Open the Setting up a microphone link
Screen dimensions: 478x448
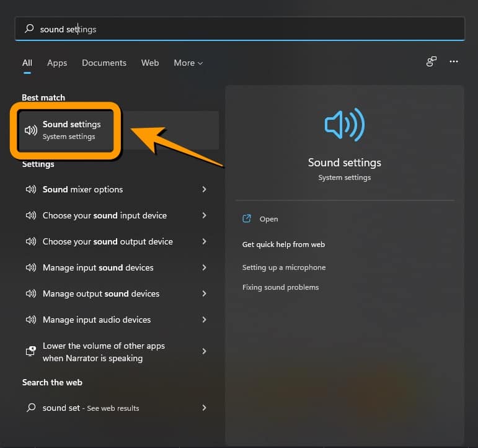pyautogui.click(x=283, y=267)
